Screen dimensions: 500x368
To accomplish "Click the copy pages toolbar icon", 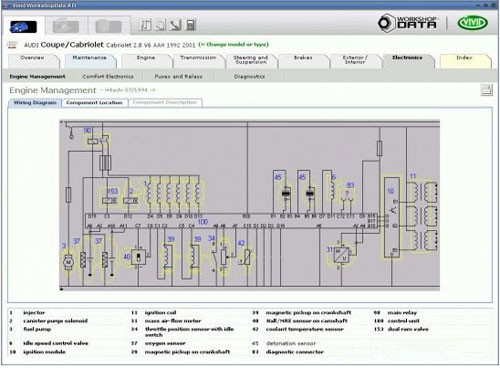I will (161, 25).
